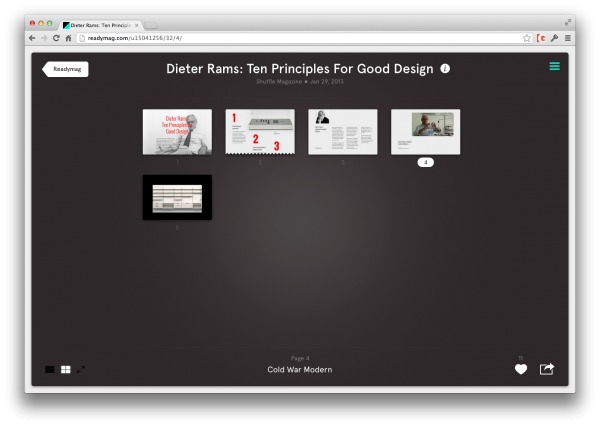600x427 pixels.
Task: Click the like count above the heart
Action: pos(521,358)
